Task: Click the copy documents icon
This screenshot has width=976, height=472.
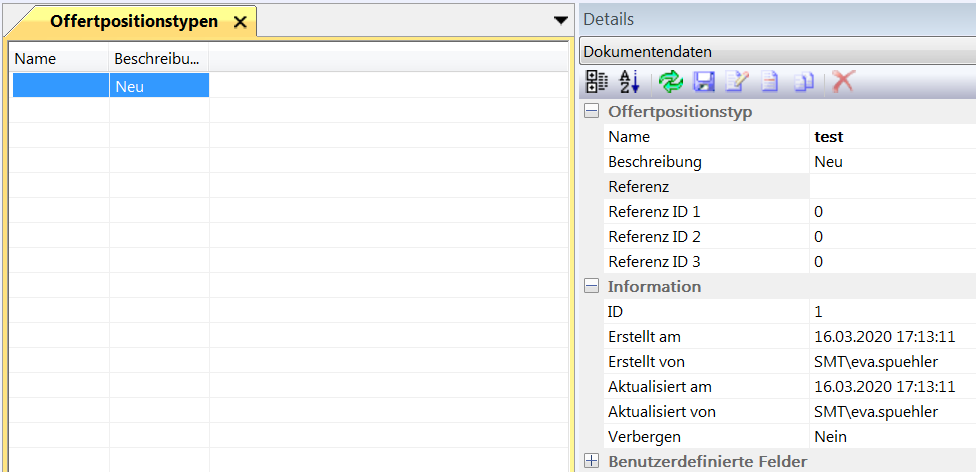Action: pyautogui.click(x=804, y=82)
